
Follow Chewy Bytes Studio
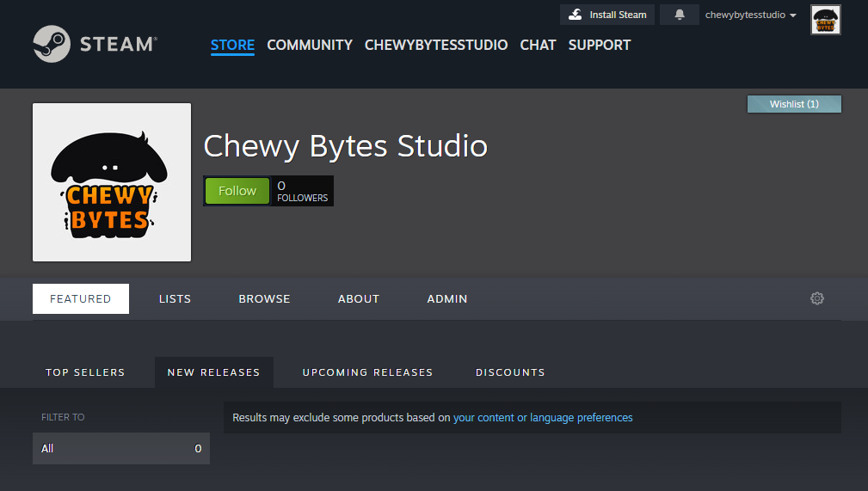coord(237,190)
